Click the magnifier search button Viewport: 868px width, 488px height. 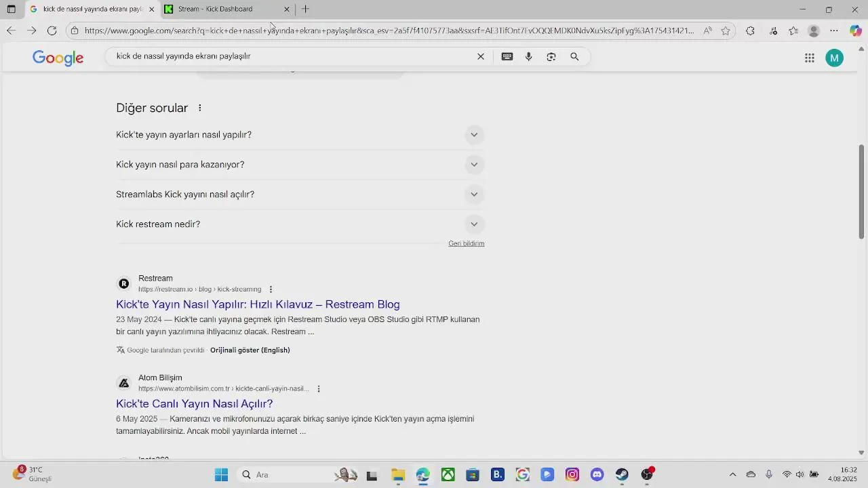coord(574,57)
